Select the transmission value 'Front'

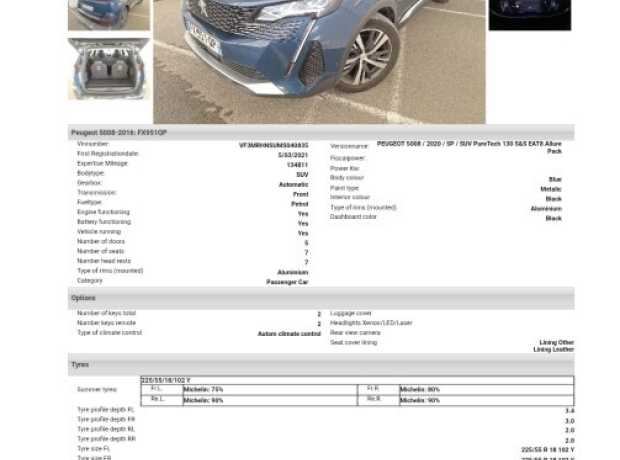[301, 194]
